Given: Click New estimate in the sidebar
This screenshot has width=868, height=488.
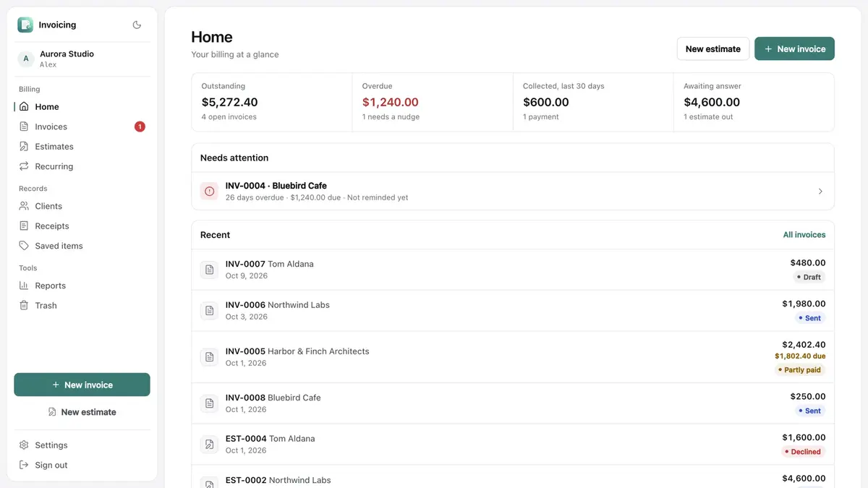Looking at the screenshot, I should pos(82,412).
